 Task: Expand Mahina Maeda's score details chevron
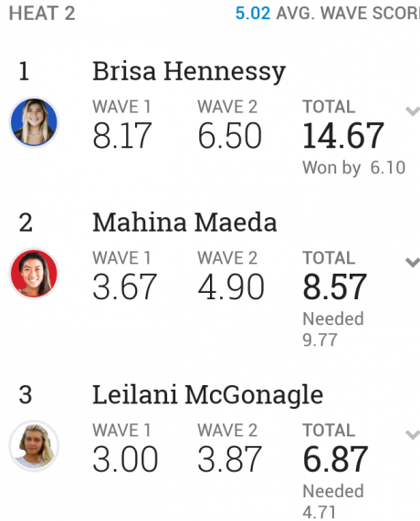413,262
